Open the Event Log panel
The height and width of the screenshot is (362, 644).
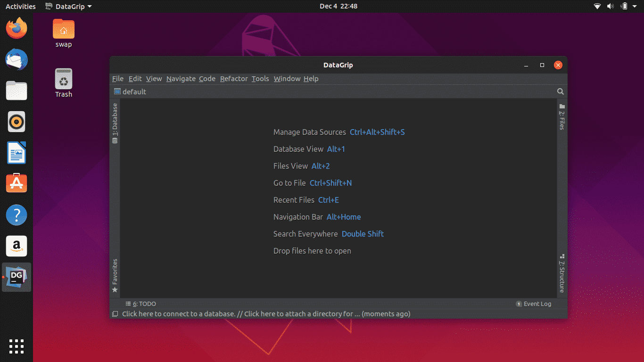coord(534,304)
